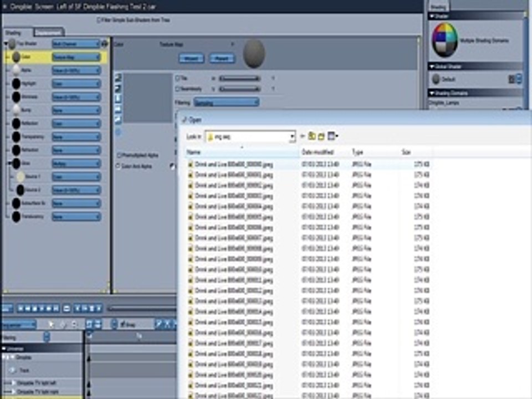Toggle the Snap checkbox in the sequencer
Image resolution: width=532 pixels, height=399 pixels.
[x=123, y=324]
